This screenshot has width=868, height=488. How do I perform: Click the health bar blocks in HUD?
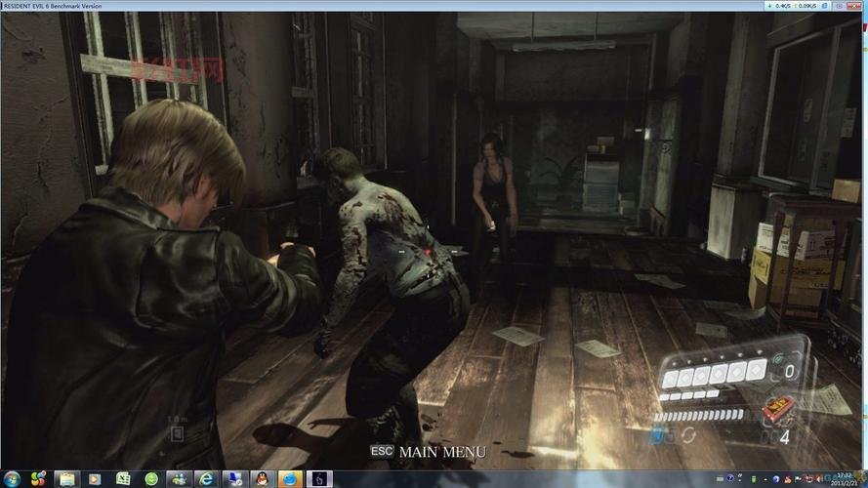[x=716, y=375]
